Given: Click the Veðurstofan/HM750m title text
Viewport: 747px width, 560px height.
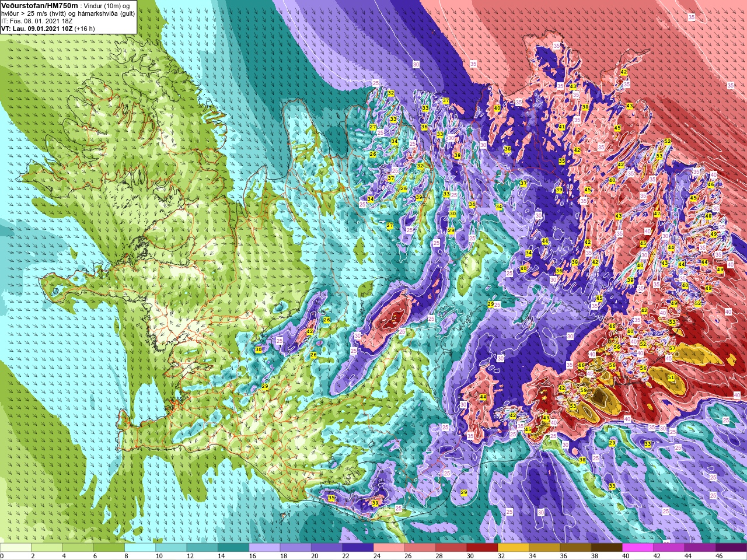Looking at the screenshot, I should (x=39, y=5).
